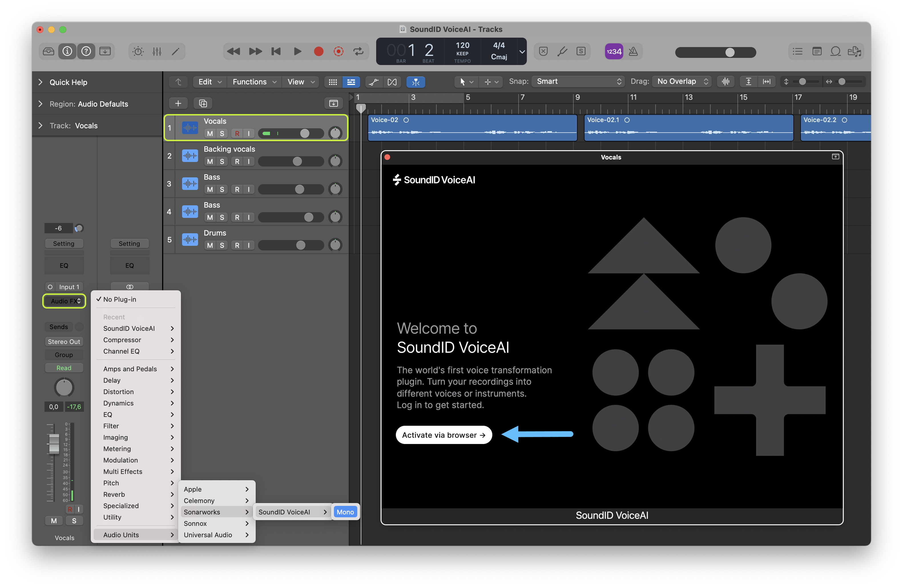Mute the Drums track
903x588 pixels.
point(210,245)
